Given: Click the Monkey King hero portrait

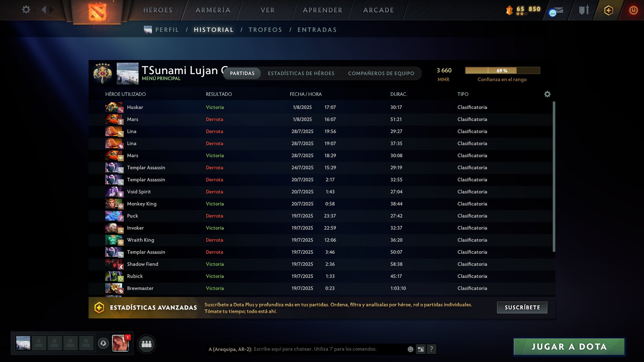Looking at the screenshot, I should [x=114, y=204].
